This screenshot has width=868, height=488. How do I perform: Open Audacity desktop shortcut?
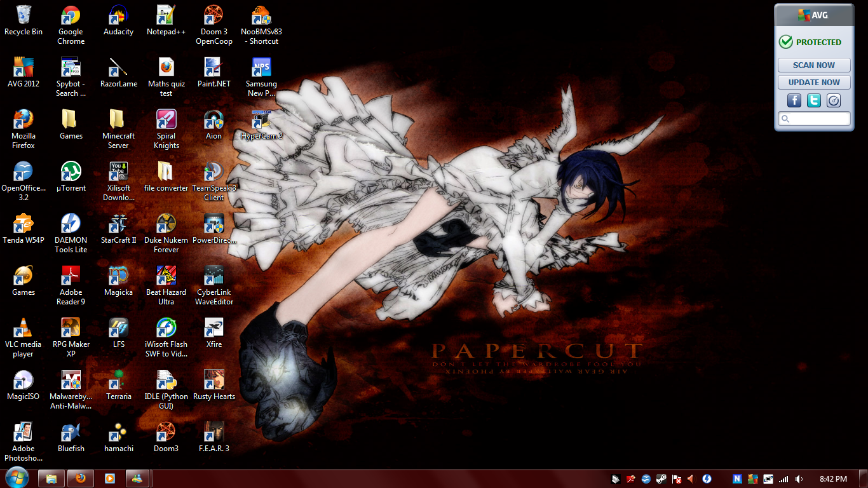point(118,20)
